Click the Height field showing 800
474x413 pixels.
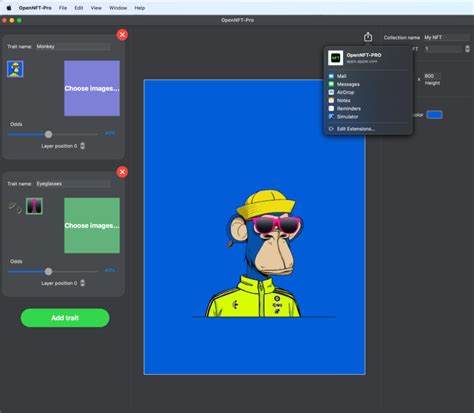coord(432,76)
